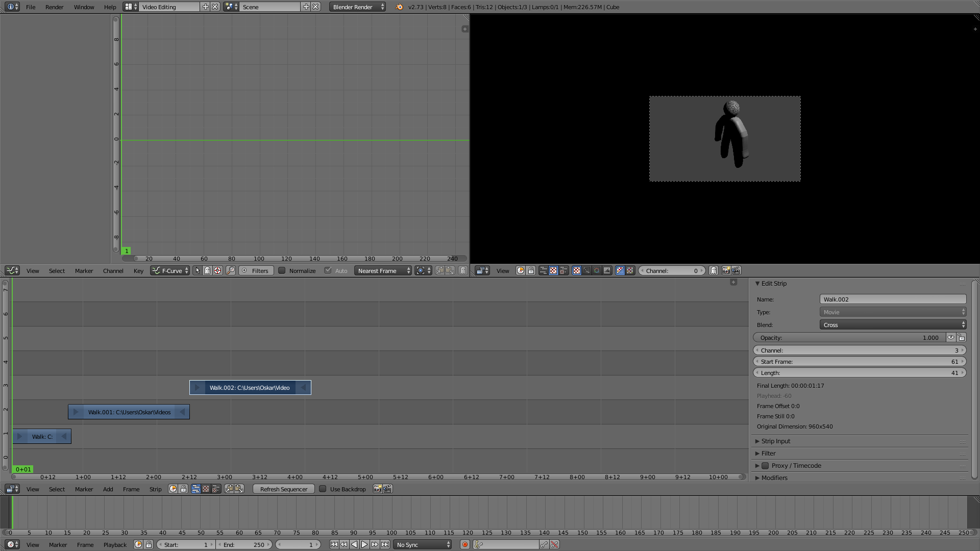This screenshot has width=980, height=551.
Task: Click the Refresh Sequencer button
Action: click(283, 489)
